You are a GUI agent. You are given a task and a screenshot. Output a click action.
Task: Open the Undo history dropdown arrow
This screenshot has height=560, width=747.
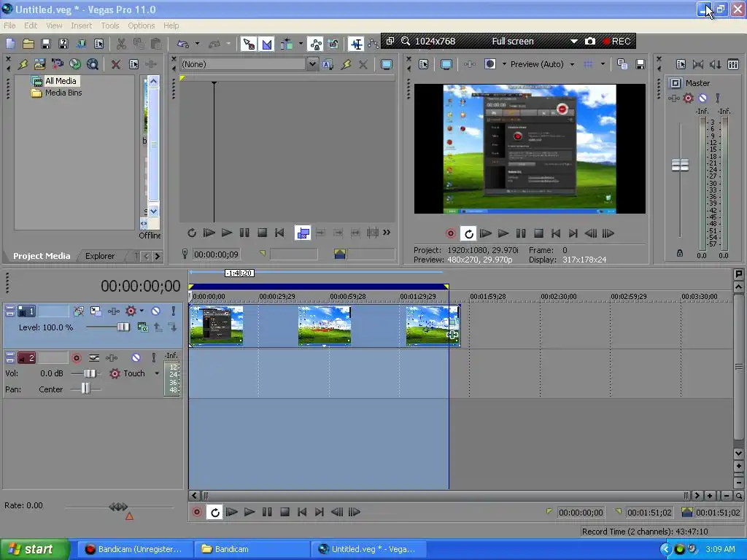(x=197, y=44)
